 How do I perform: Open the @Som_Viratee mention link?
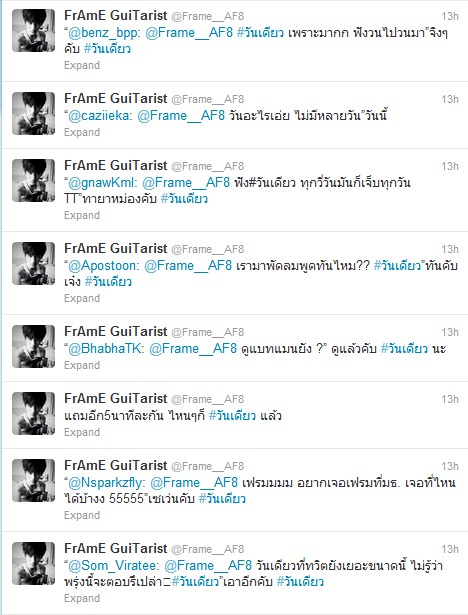[x=112, y=566]
